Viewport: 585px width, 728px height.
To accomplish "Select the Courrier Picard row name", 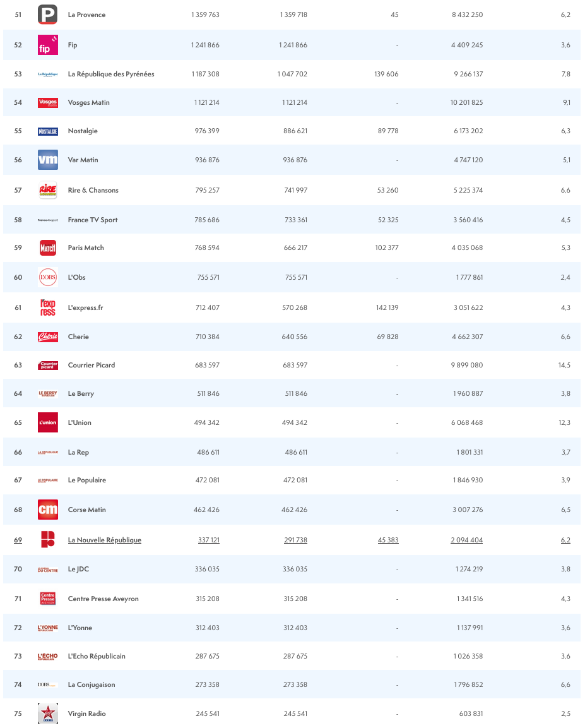I will (x=92, y=365).
